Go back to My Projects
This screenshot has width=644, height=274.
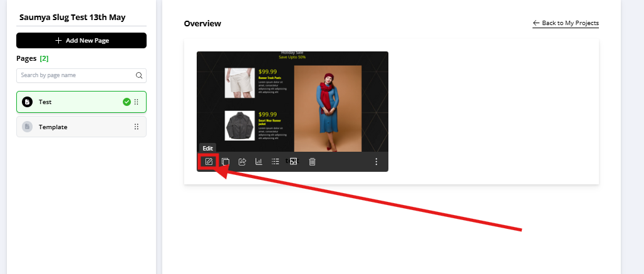pos(566,23)
